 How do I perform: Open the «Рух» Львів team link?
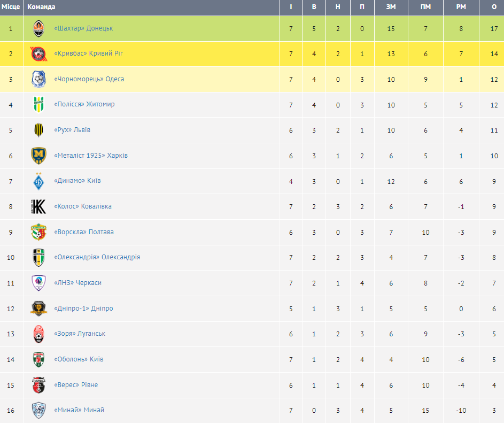coord(72,130)
